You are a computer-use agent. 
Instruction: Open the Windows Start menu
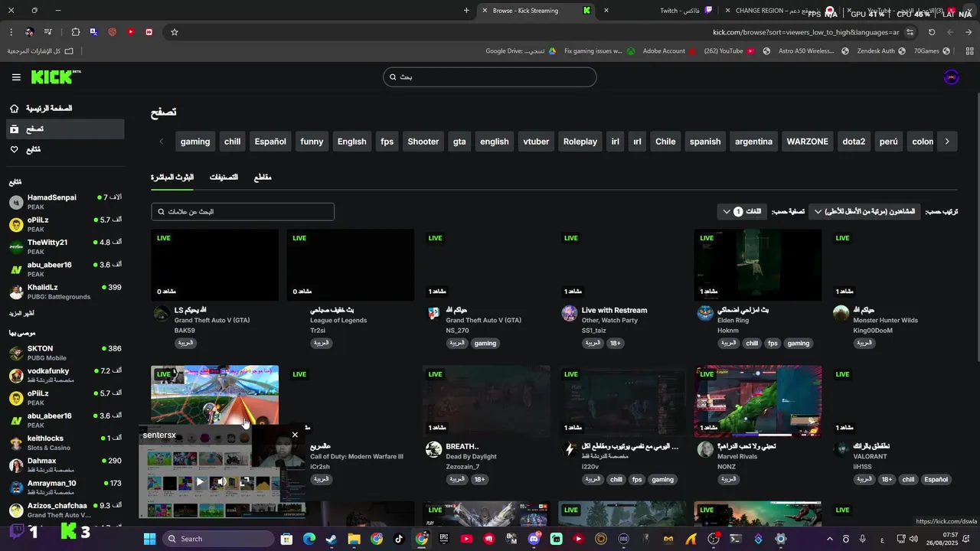pyautogui.click(x=149, y=539)
